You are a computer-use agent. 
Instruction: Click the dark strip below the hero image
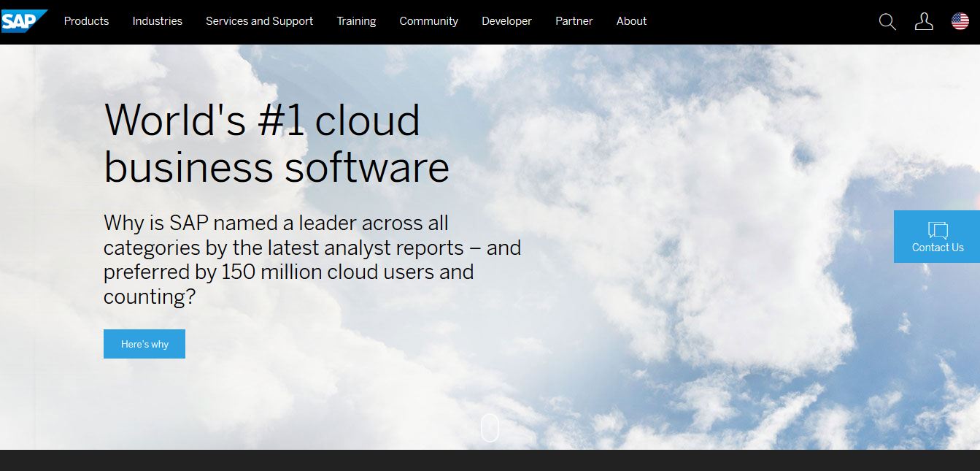(490, 461)
